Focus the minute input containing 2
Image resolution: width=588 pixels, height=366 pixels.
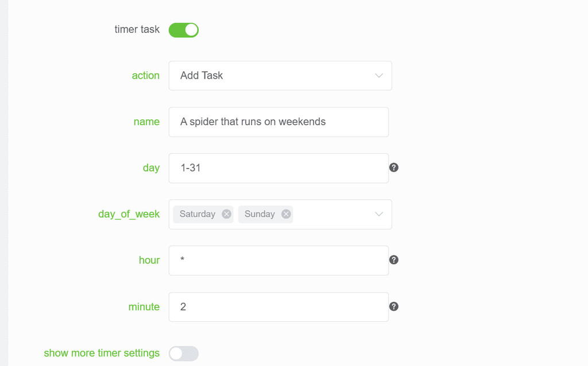pyautogui.click(x=278, y=307)
